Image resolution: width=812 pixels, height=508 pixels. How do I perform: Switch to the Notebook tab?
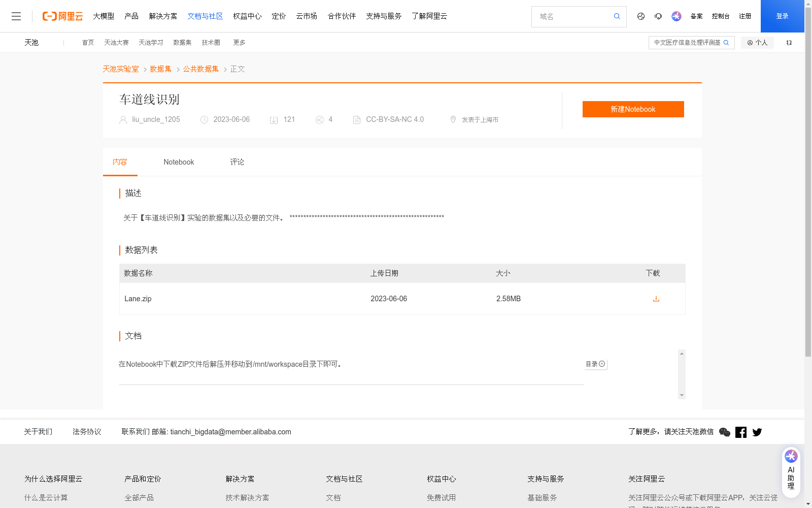179,162
